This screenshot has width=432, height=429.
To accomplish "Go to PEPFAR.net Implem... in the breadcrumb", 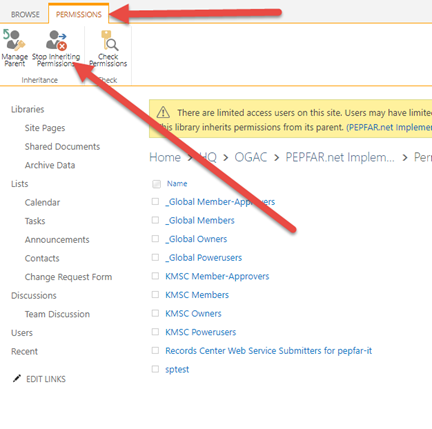I will coord(340,157).
